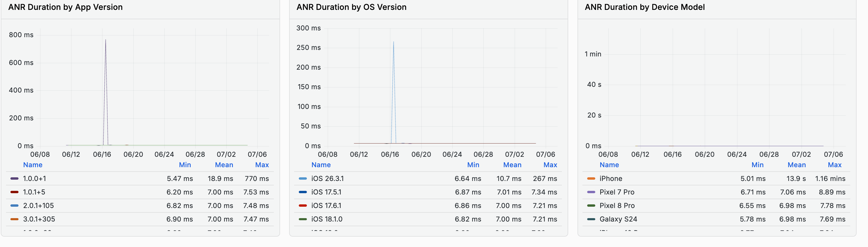Click the 1.0.1+5 series color swatch
The width and height of the screenshot is (868, 247).
pos(15,192)
